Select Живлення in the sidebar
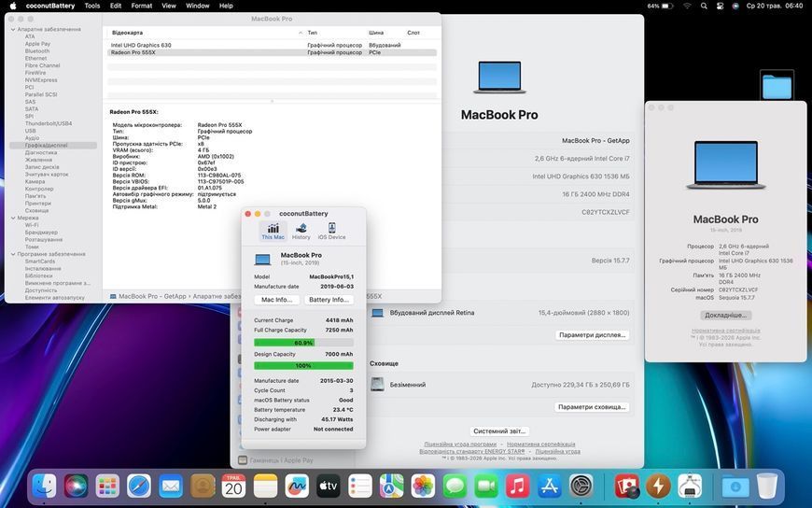 pyautogui.click(x=38, y=161)
